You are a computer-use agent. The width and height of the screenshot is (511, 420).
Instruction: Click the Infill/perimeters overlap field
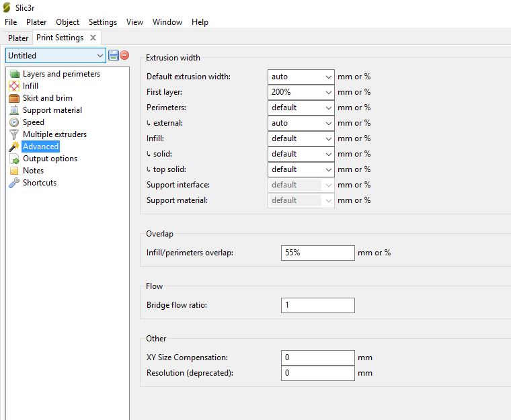317,253
